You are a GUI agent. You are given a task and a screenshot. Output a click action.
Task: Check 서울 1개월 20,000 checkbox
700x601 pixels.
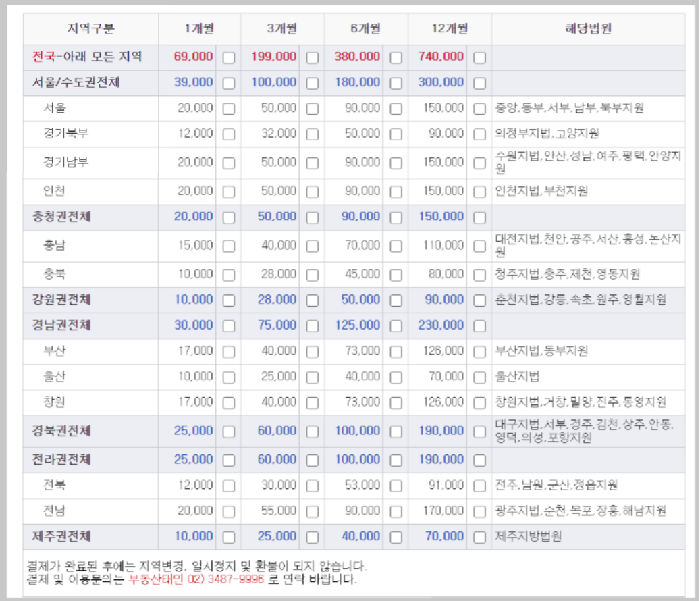pos(229,109)
